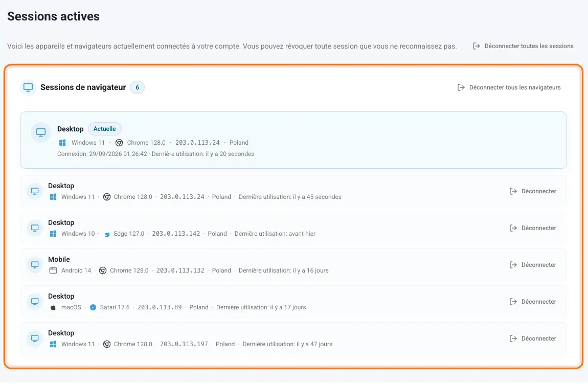Click the device icon of the Mobile session
The height and width of the screenshot is (384, 588).
point(35,265)
